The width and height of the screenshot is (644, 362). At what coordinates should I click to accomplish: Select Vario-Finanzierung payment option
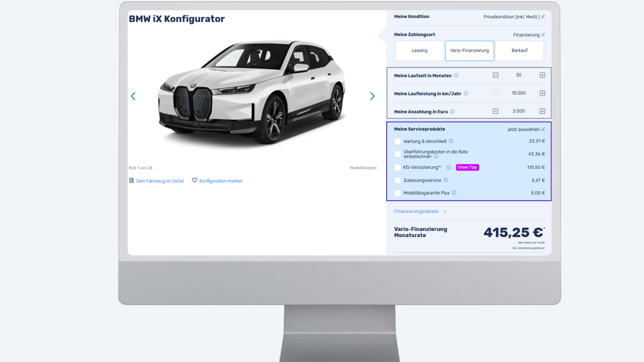click(470, 51)
